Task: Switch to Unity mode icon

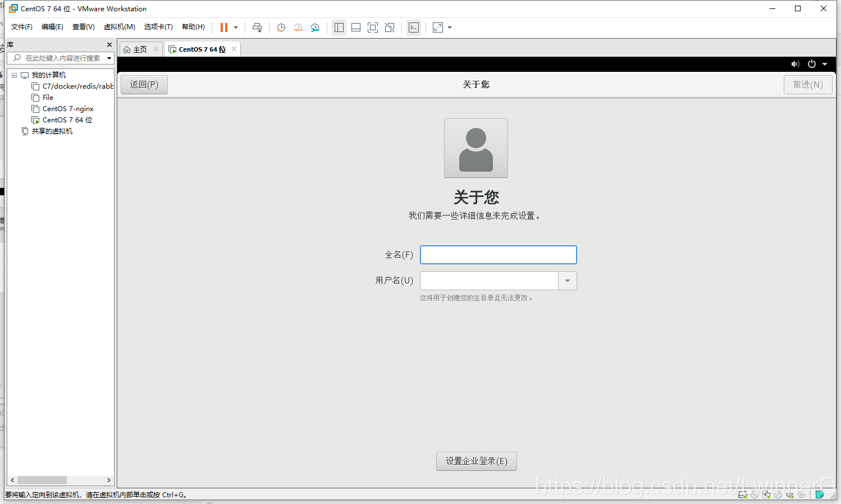Action: tap(390, 28)
